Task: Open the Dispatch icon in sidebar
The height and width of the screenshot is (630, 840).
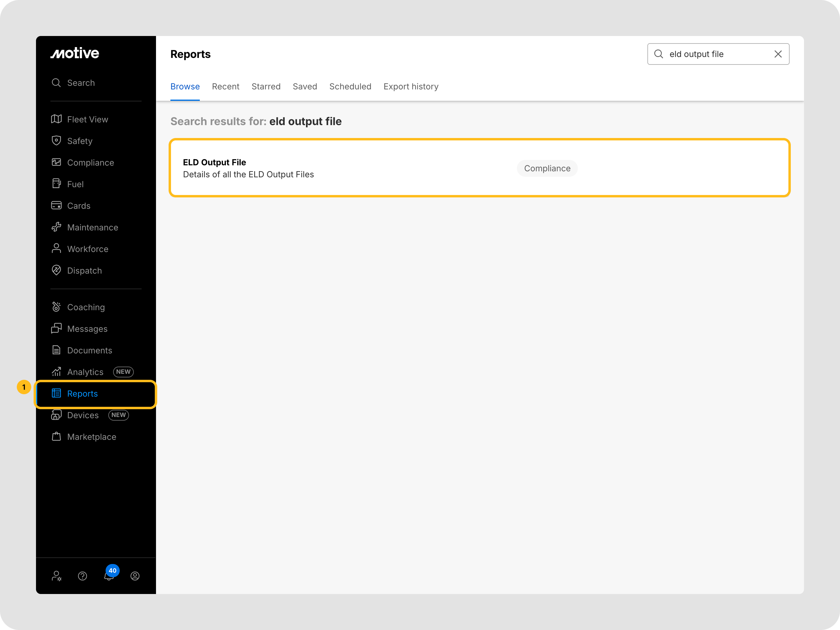Action: tap(56, 270)
